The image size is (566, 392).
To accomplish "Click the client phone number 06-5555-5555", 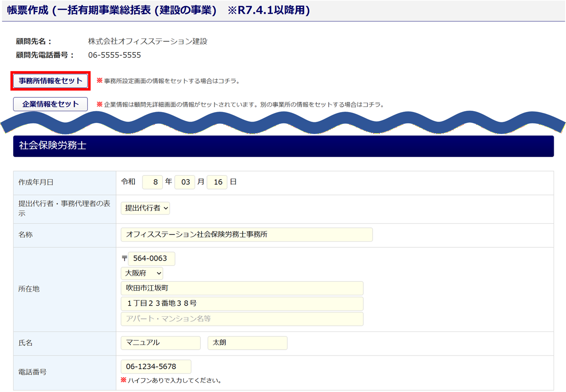I will [114, 55].
